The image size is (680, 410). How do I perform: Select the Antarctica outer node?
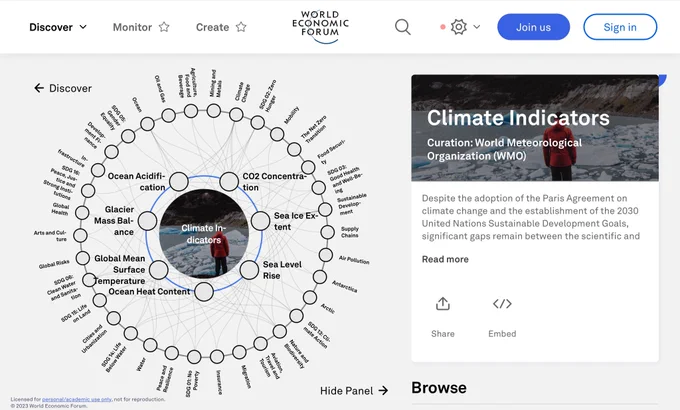pos(320,277)
